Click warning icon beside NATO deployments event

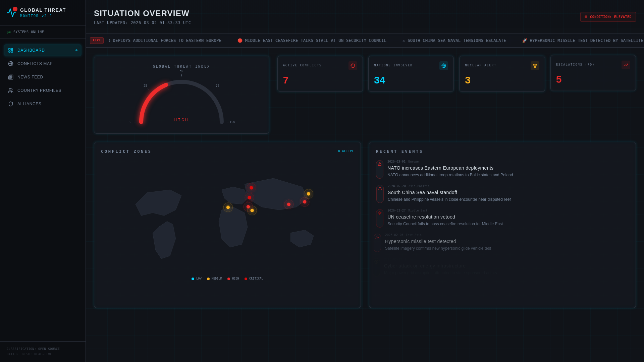point(380,164)
